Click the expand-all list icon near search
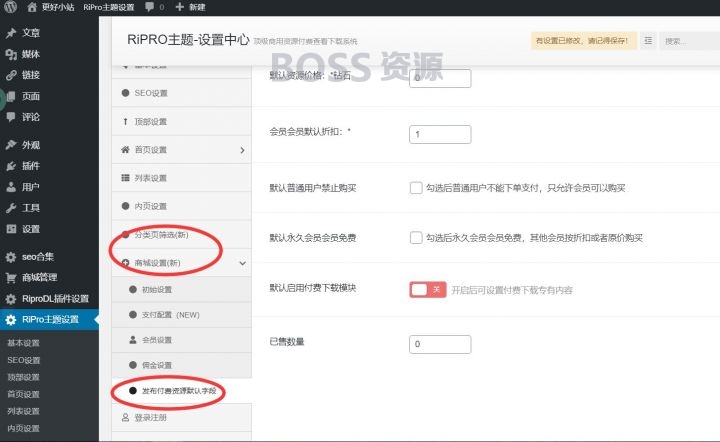The height and width of the screenshot is (442, 720). coord(648,41)
